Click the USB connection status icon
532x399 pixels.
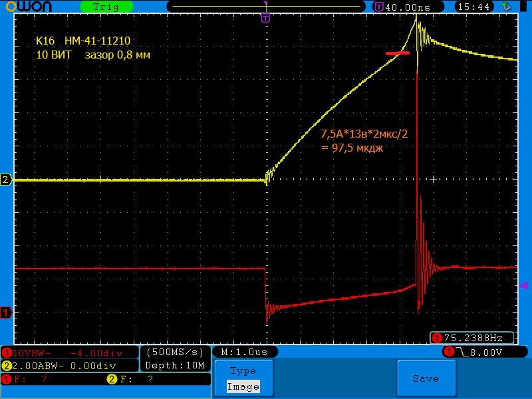coord(507,7)
